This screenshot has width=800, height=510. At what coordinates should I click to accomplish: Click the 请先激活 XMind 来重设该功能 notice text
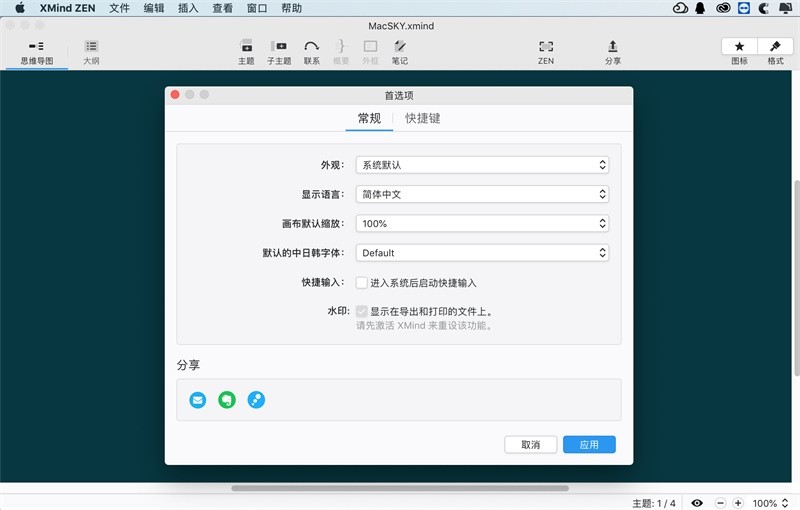[x=425, y=325]
